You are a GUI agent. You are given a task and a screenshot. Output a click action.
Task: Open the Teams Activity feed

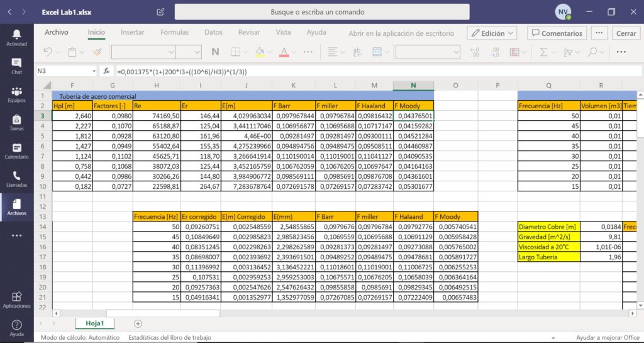16,37
